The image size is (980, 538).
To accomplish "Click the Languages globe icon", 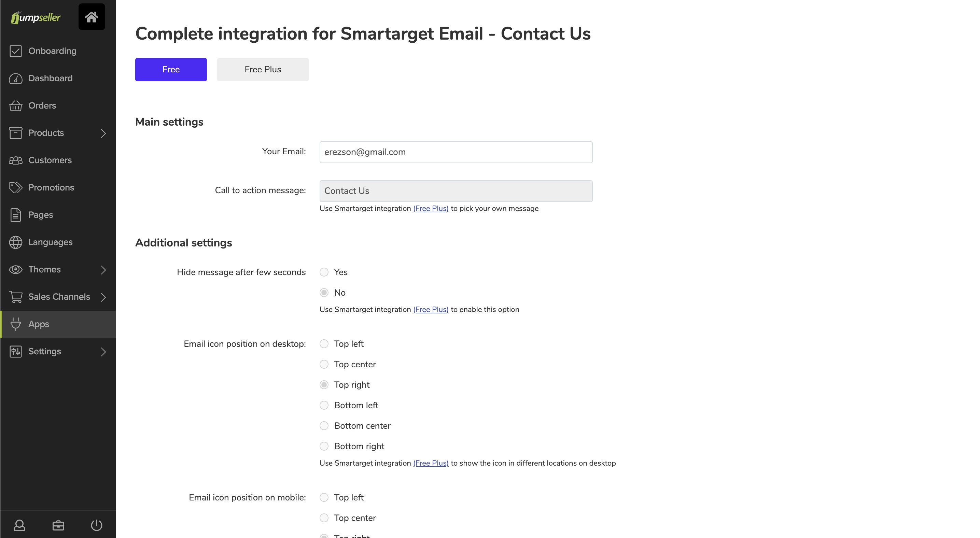I will (x=16, y=242).
